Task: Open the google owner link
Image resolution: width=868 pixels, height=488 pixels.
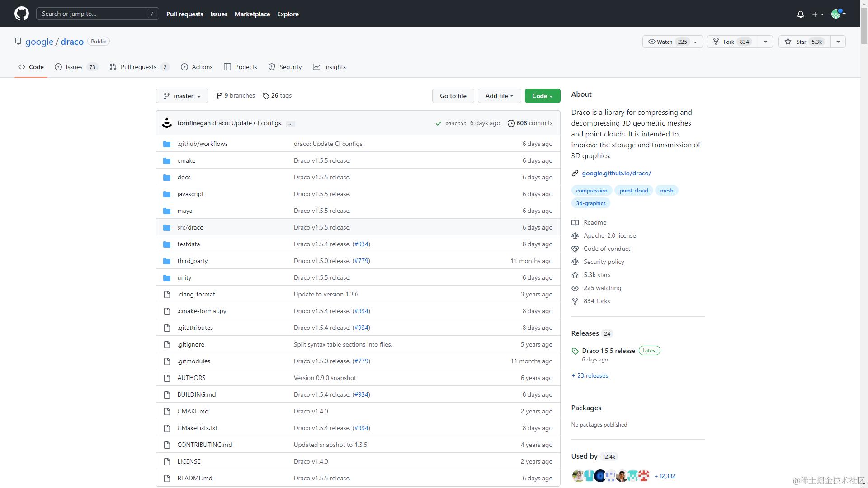Action: (39, 42)
